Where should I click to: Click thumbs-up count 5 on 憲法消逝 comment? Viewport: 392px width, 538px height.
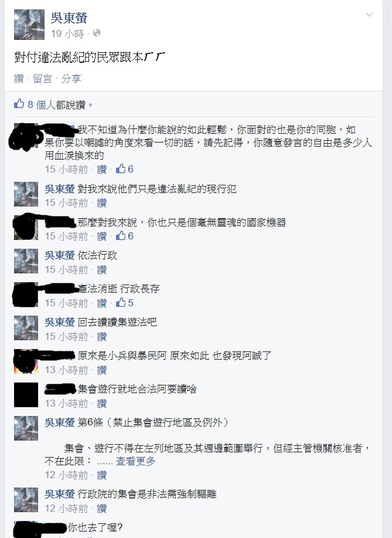pos(125,303)
